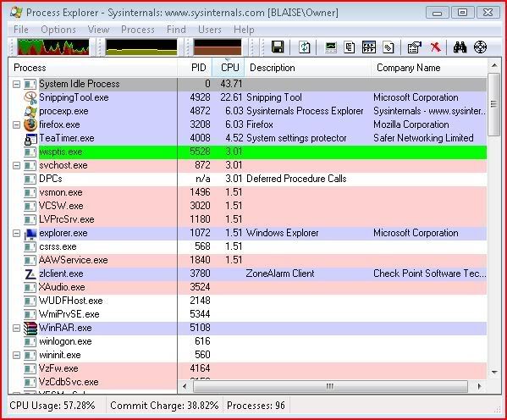The height and width of the screenshot is (420, 507).
Task: Sort by the CPU column header
Action: pos(229,68)
